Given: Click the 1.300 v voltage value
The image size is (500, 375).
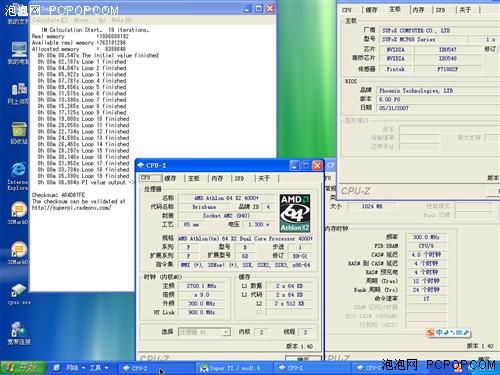Looking at the screenshot, I should (x=258, y=224).
